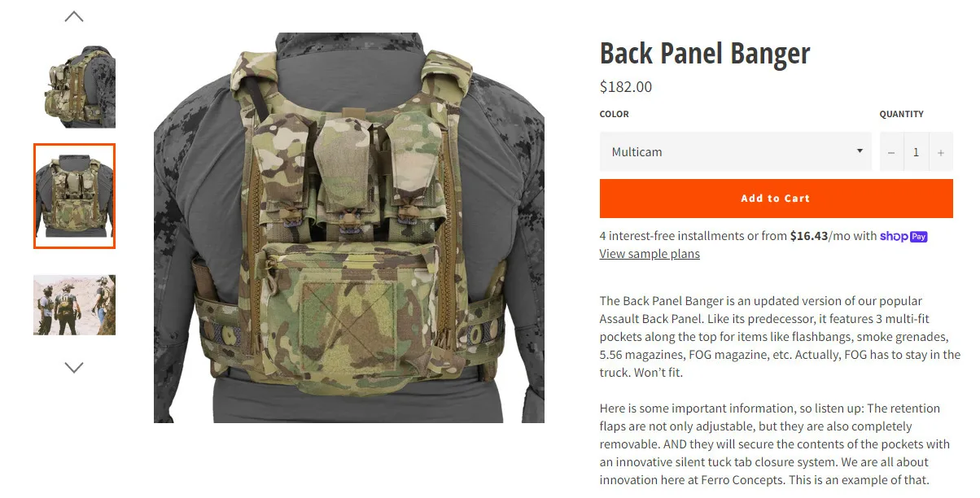The height and width of the screenshot is (498, 980).
Task: Open View sample plans link
Action: pos(650,254)
